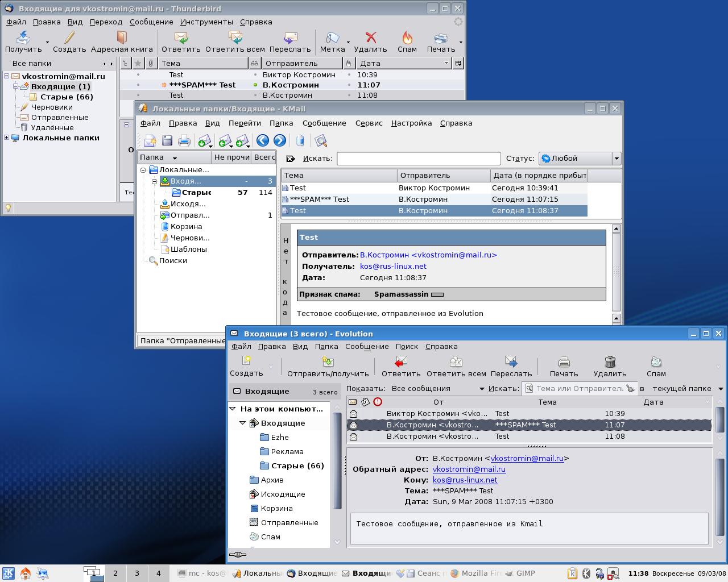Click the find messages magnifier in KMail

click(x=321, y=140)
